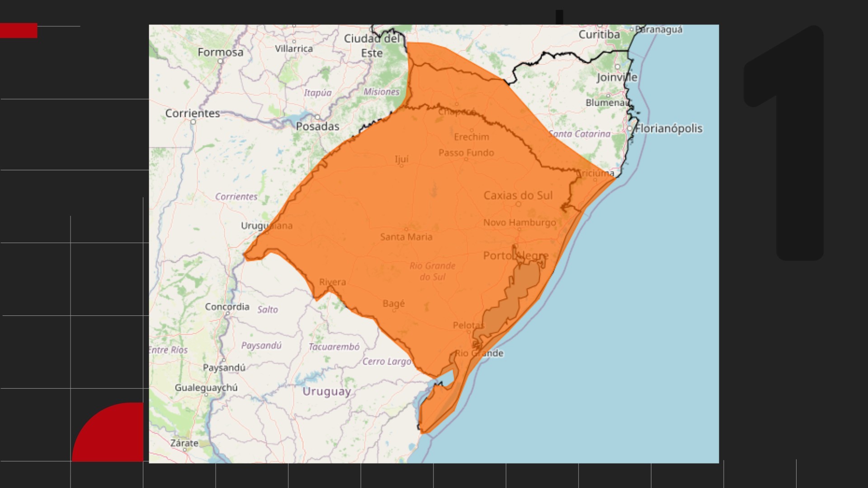Click the italic Rio Grande do Sul label
The width and height of the screenshot is (868, 488).
433,272
